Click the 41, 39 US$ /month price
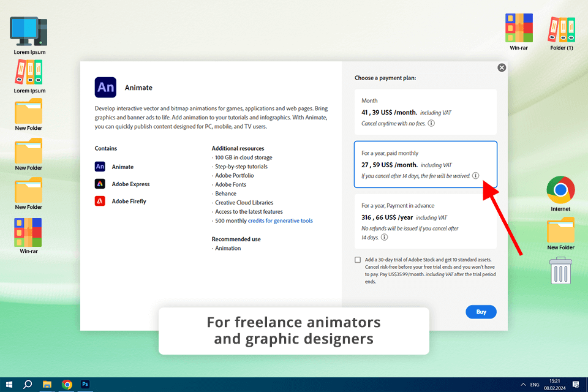 tap(390, 112)
